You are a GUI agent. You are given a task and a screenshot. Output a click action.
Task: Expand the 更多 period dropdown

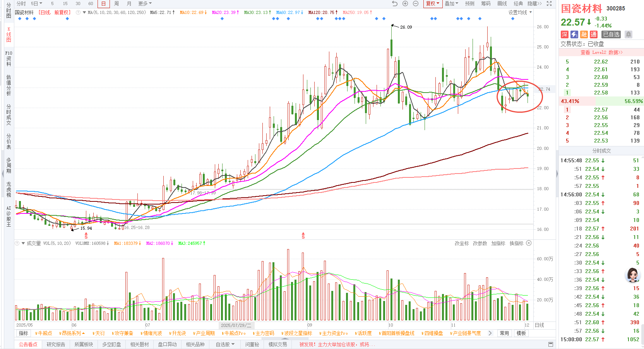point(145,3)
